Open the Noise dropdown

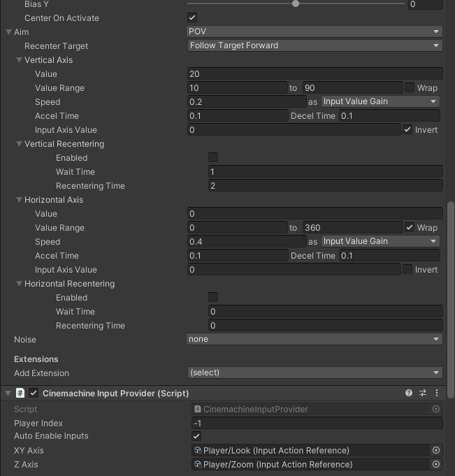[315, 339]
